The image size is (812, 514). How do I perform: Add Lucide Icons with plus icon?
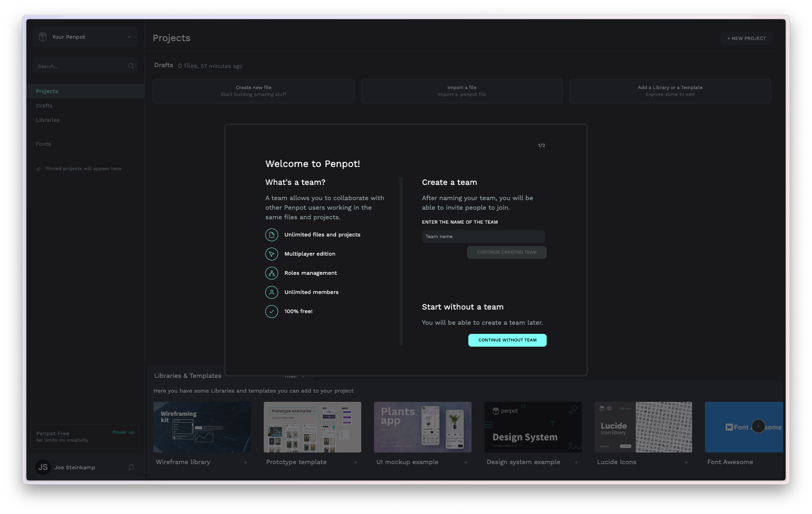click(x=687, y=462)
